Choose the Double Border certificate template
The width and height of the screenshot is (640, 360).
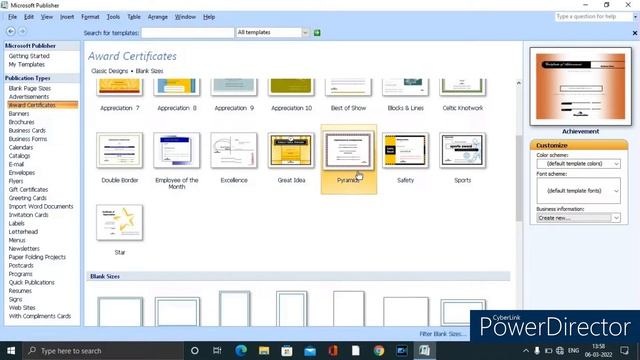[x=120, y=150]
